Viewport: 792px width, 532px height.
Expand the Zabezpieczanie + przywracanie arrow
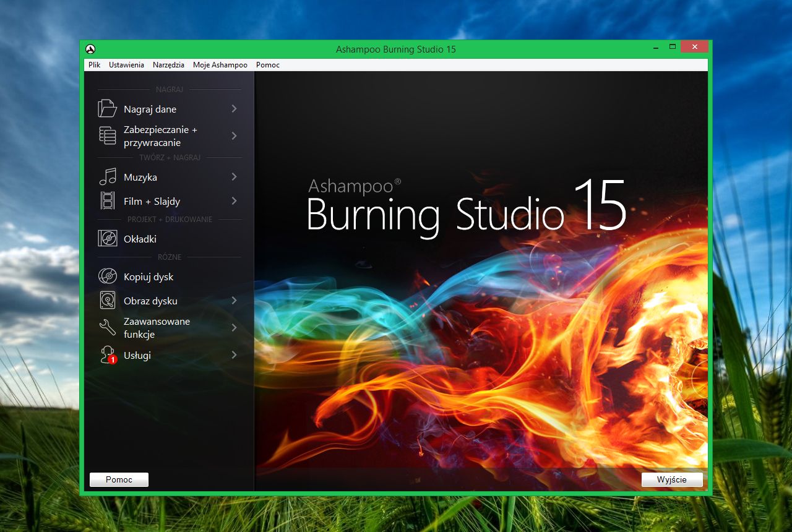[x=234, y=136]
